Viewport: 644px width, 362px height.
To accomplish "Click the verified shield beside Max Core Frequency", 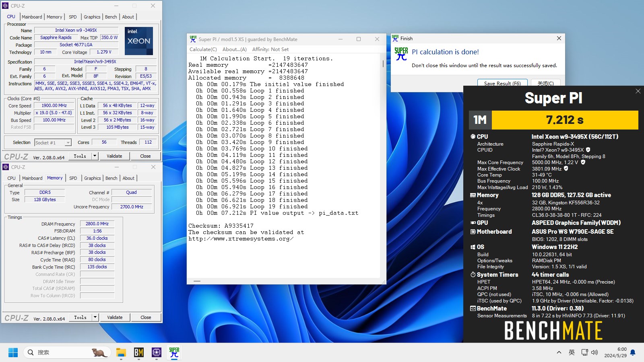I will click(x=583, y=162).
